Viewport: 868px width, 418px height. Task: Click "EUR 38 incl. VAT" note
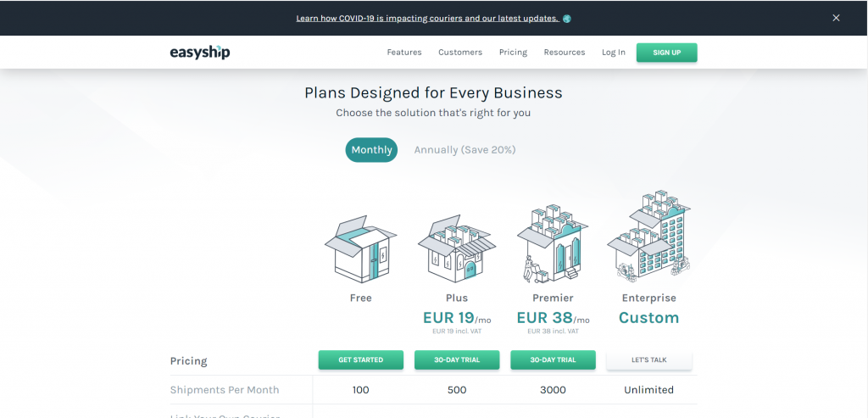click(553, 332)
